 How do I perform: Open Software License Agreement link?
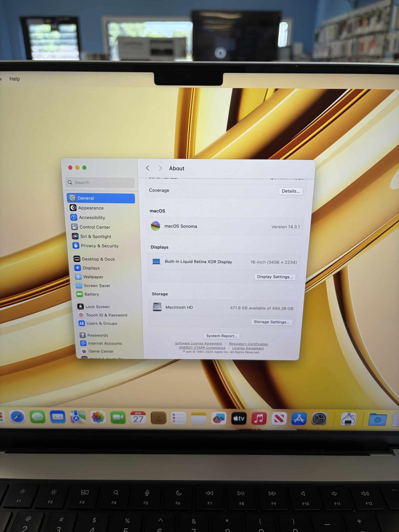tap(198, 343)
